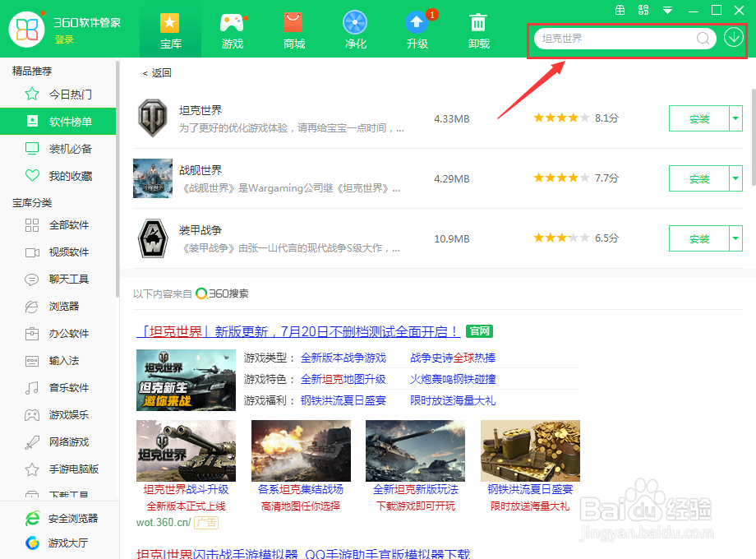Select the 浏览器 category
This screenshot has width=756, height=559.
58,307
